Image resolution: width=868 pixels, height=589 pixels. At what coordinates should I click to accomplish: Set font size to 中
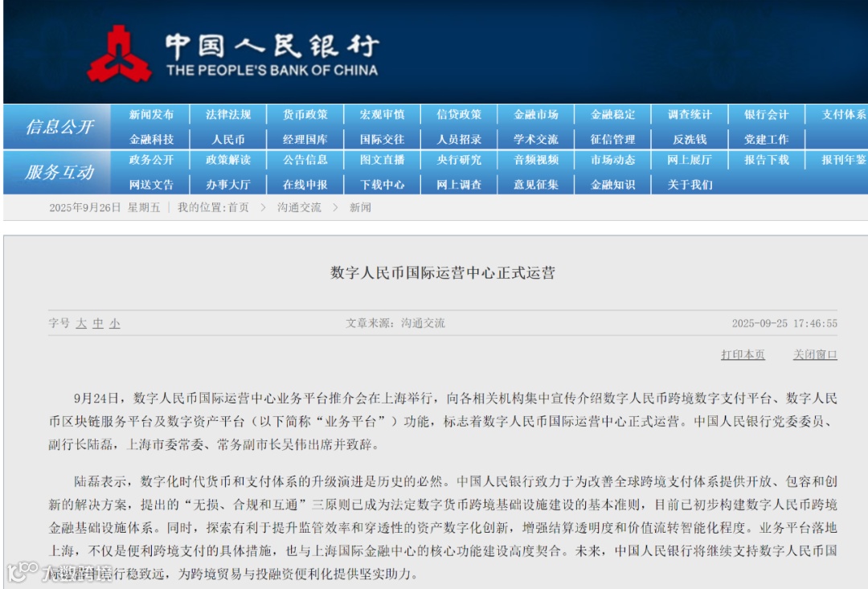coord(98,323)
